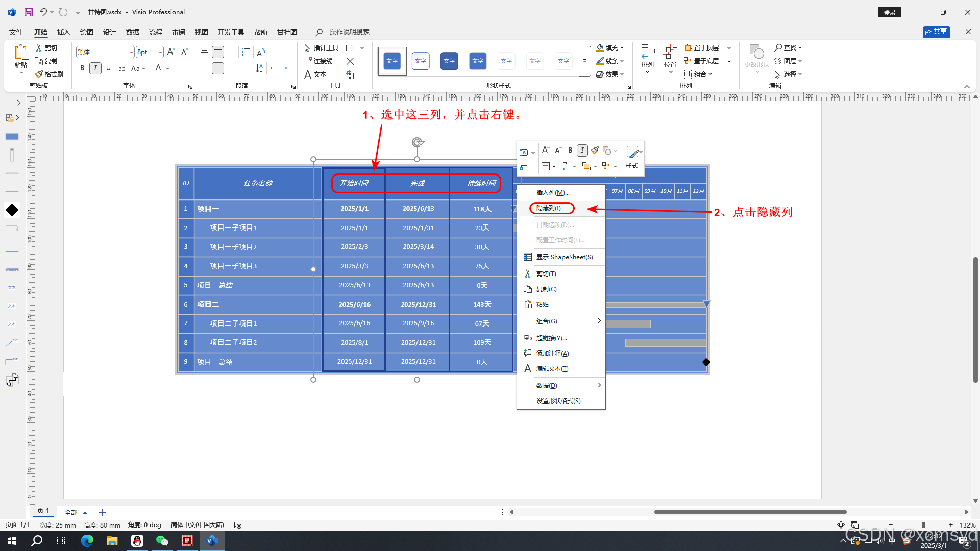This screenshot has height=551, width=980.
Task: Click the Format Painter (格式刷) icon
Action: [39, 74]
